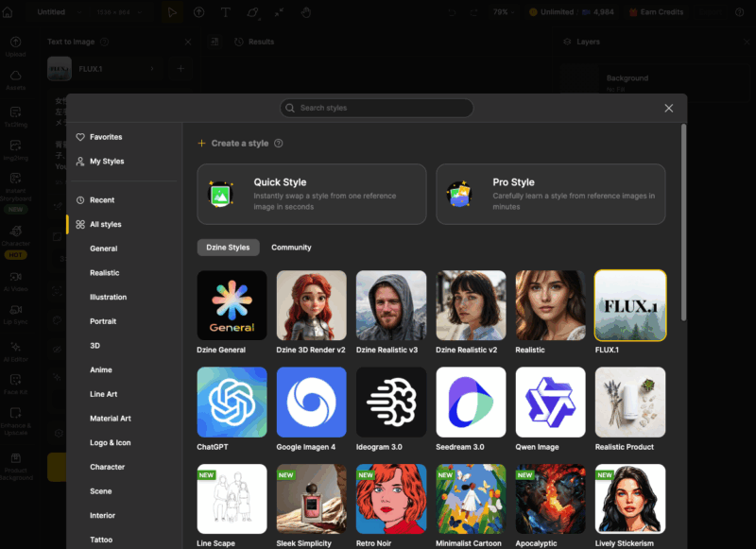Pick Dzine Realistic v2 style
This screenshot has height=549, width=756.
(471, 305)
